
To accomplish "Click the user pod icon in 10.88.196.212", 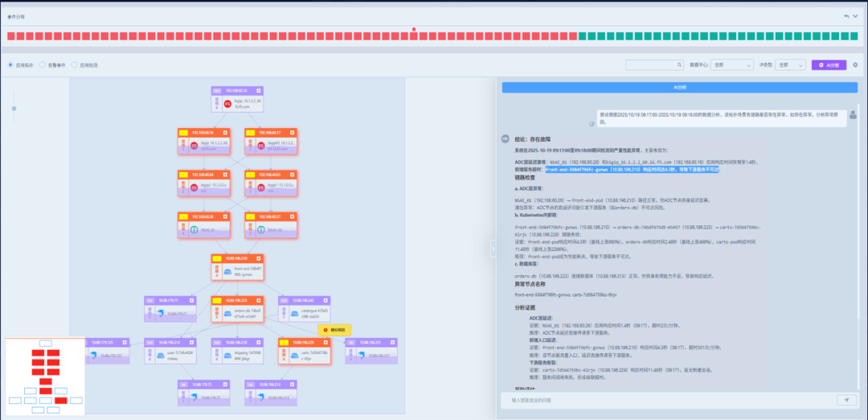I will 160,355.
